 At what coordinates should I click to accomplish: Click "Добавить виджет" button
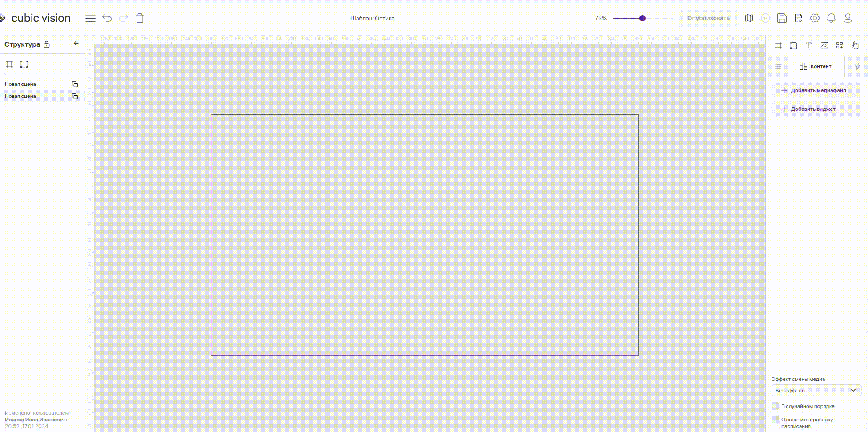point(816,109)
